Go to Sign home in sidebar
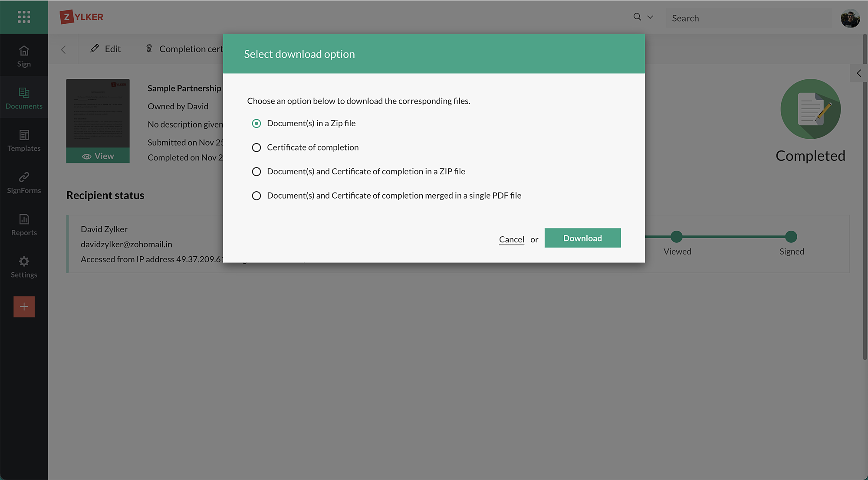Viewport: 868px width, 480px height. coord(24,56)
